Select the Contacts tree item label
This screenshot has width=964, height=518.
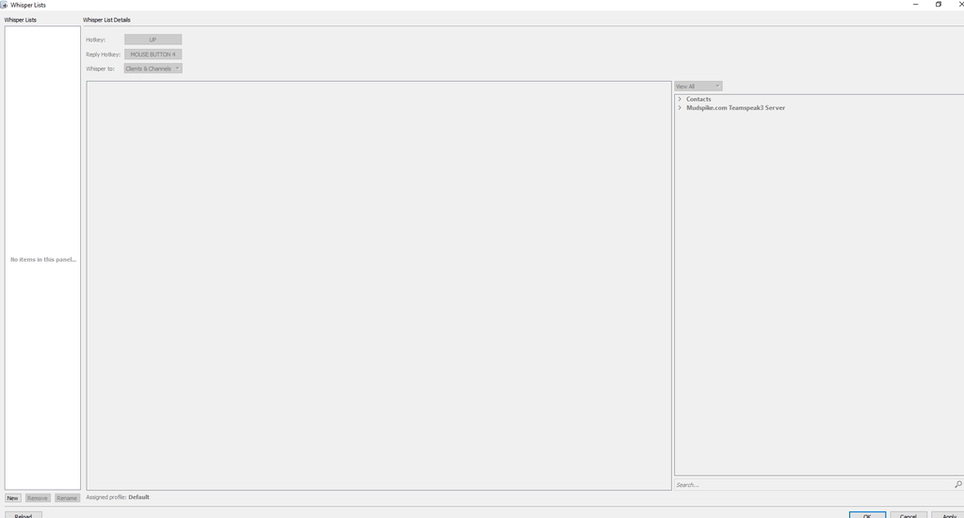[x=699, y=99]
